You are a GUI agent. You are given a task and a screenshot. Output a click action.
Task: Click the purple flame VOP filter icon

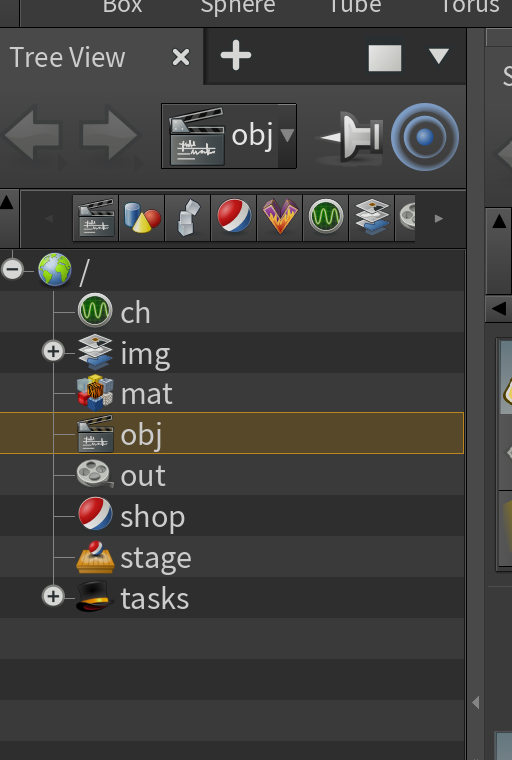pyautogui.click(x=280, y=218)
